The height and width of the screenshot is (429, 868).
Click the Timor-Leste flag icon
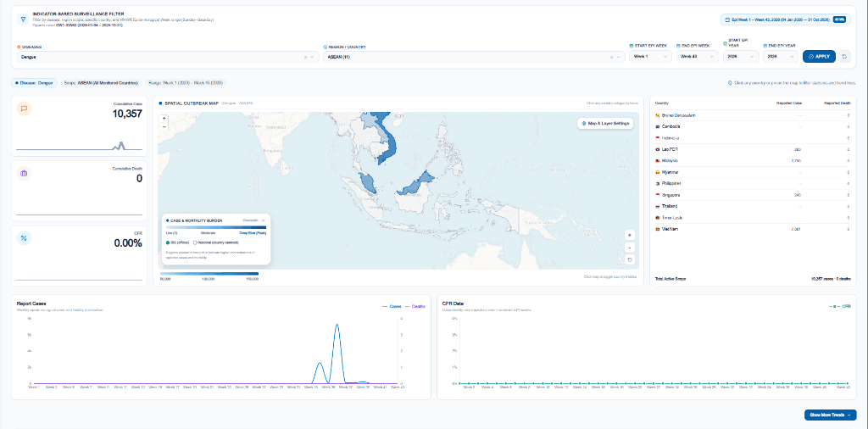click(658, 218)
